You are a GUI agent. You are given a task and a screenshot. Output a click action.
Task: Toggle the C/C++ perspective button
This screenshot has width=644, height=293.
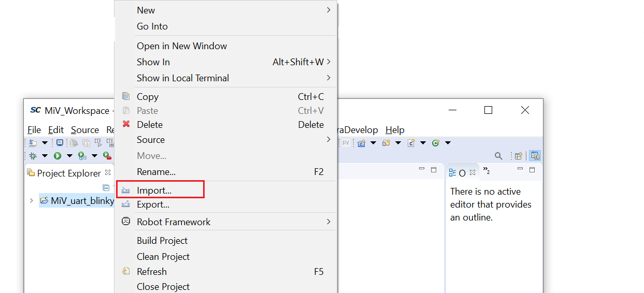click(535, 156)
